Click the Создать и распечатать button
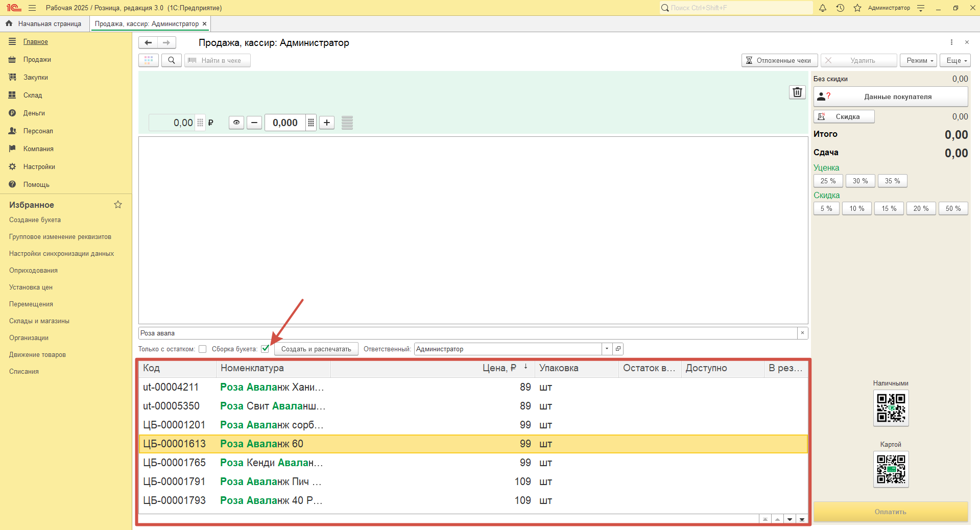 coord(316,349)
